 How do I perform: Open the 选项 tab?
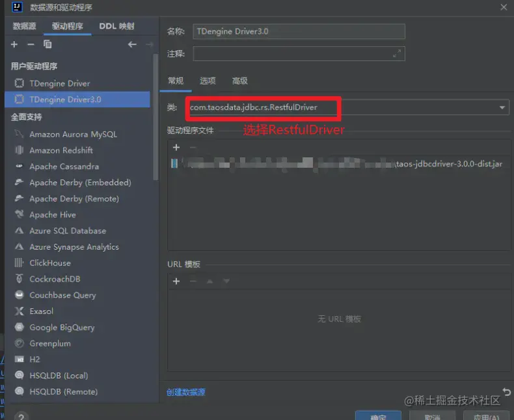pos(208,81)
